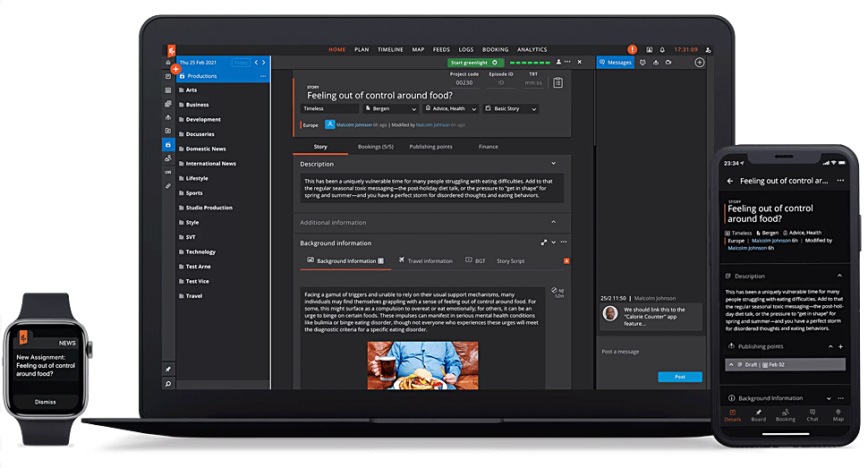This screenshot has width=868, height=468.
Task: Toggle the Start greenlight button
Action: [475, 63]
